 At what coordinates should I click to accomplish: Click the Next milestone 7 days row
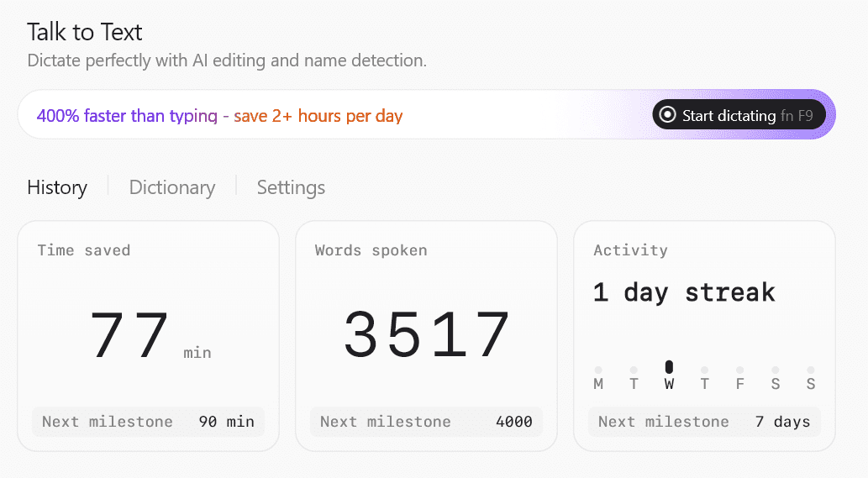[x=704, y=422]
